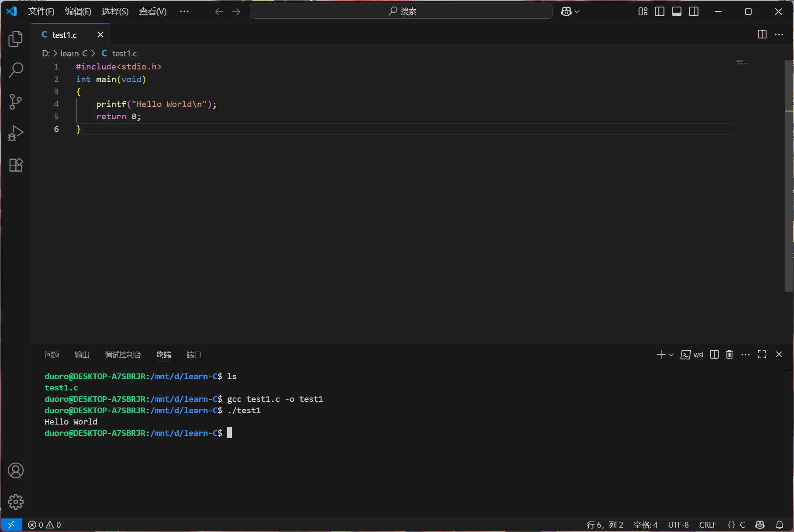Switch to the 问题 panel tab
The height and width of the screenshot is (532, 794).
pyautogui.click(x=52, y=355)
